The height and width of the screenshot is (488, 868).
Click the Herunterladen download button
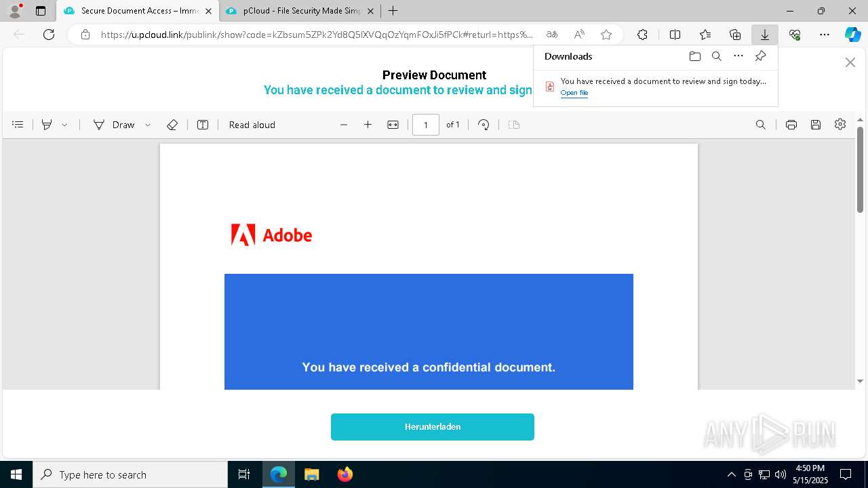433,427
